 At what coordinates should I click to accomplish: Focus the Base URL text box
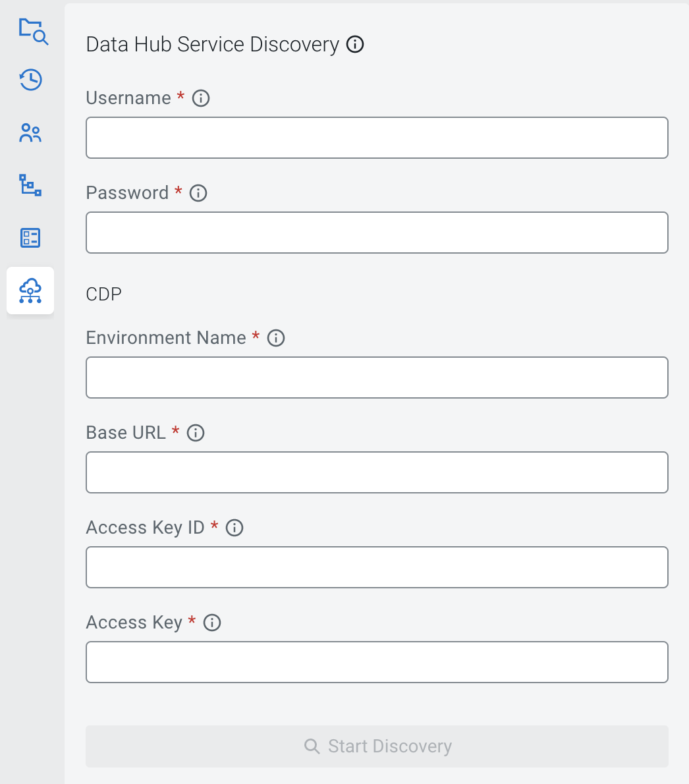377,472
